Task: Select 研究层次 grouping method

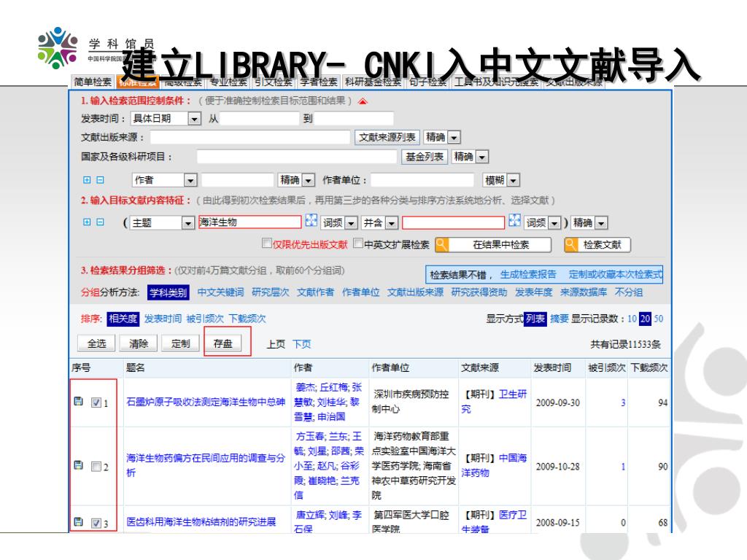Action: coord(270,292)
